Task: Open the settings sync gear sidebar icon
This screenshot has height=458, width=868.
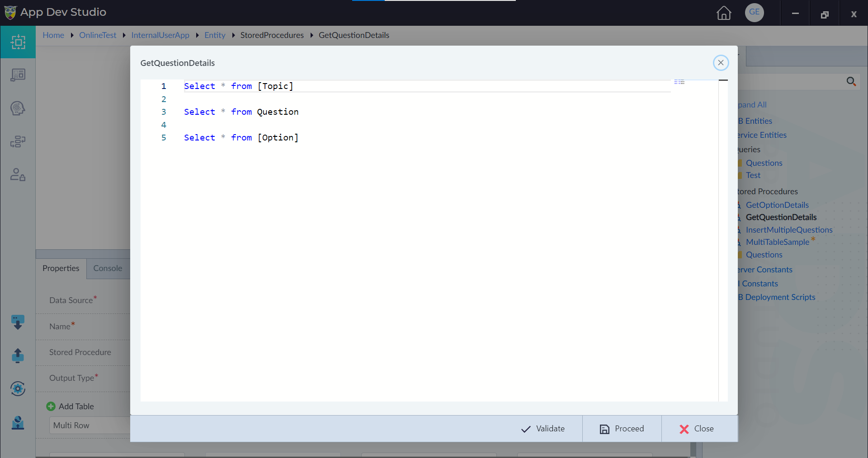Action: tap(18, 388)
